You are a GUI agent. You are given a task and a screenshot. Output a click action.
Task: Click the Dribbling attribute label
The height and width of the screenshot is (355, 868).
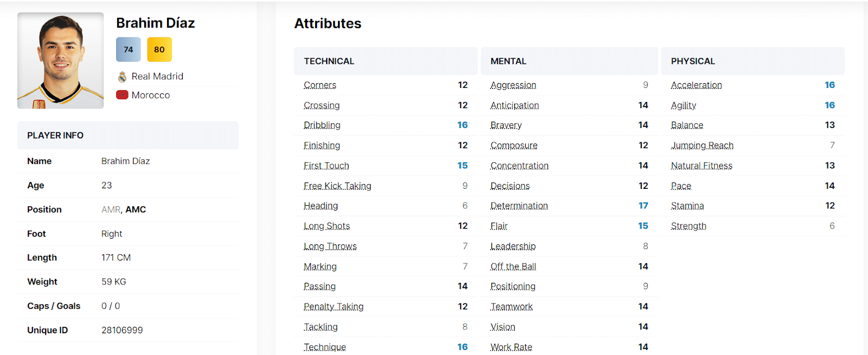[x=322, y=125]
